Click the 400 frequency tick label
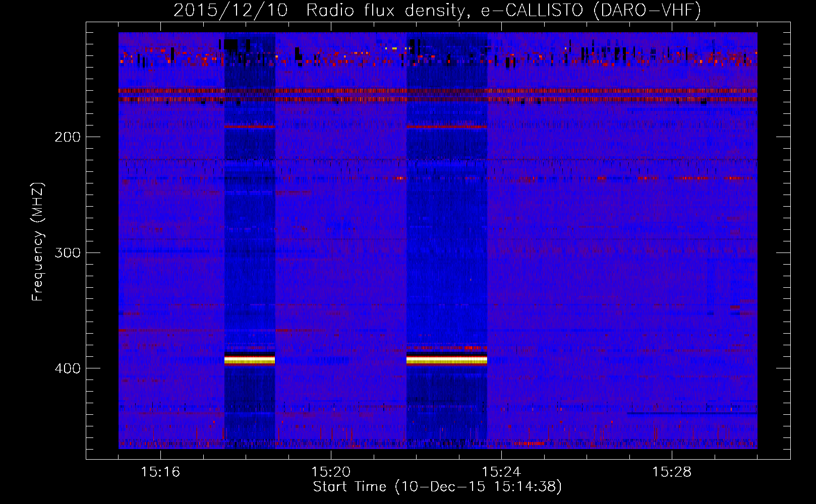The width and height of the screenshot is (816, 504). click(x=68, y=368)
